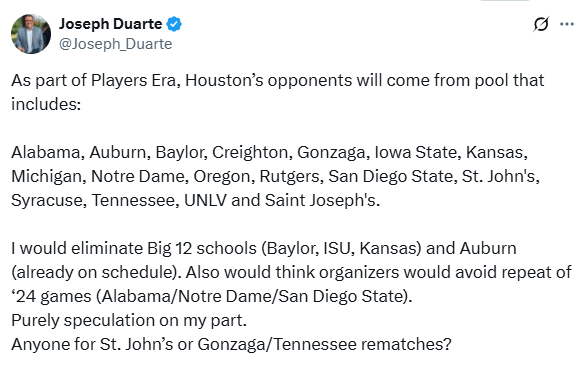Click "Michigan" in the team list
This screenshot has height=368, width=581.
tap(46, 176)
